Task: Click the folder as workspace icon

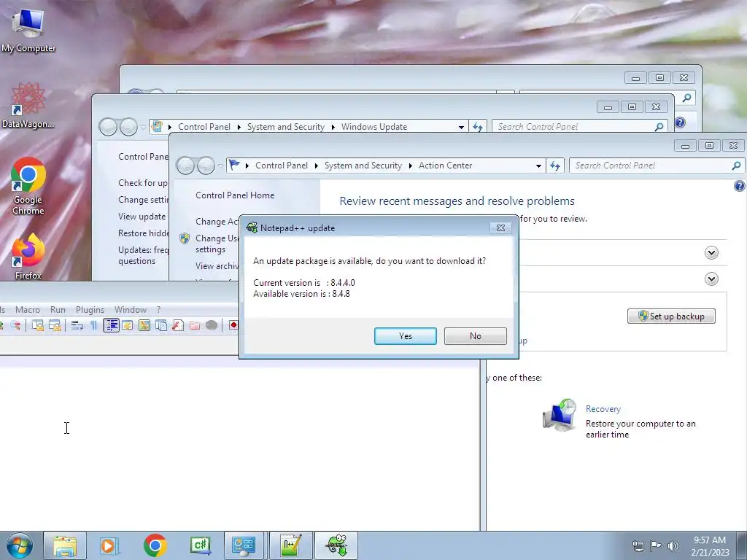Action: (x=194, y=325)
